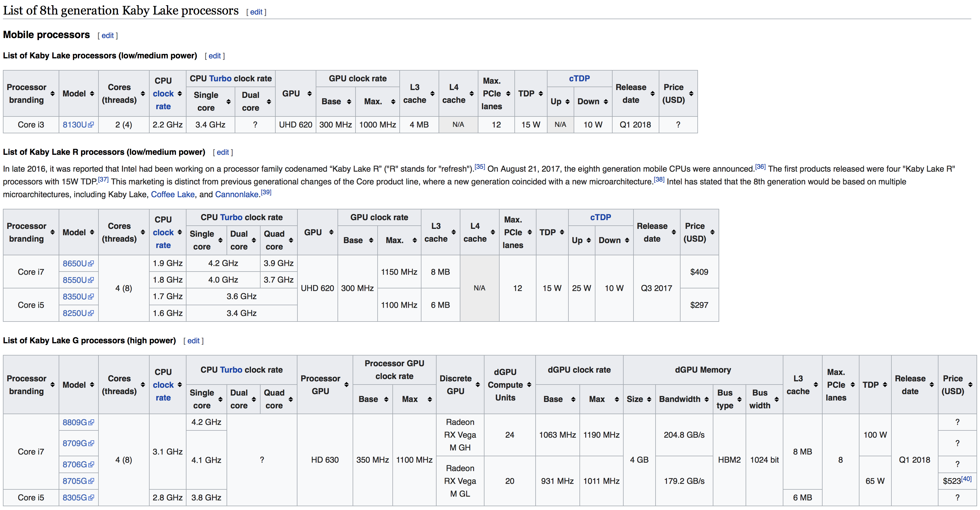Sort Kaby Lake G table by dGPU memory Size
This screenshot has width=980, height=510.
649,399
